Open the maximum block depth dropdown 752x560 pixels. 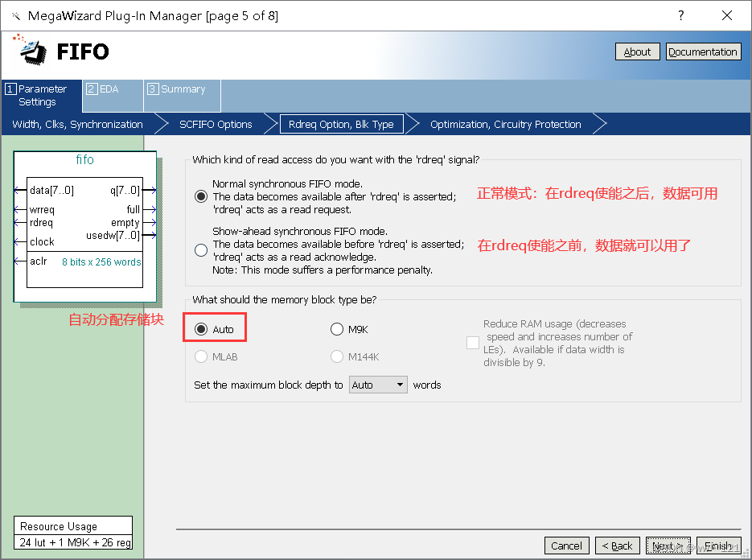401,385
